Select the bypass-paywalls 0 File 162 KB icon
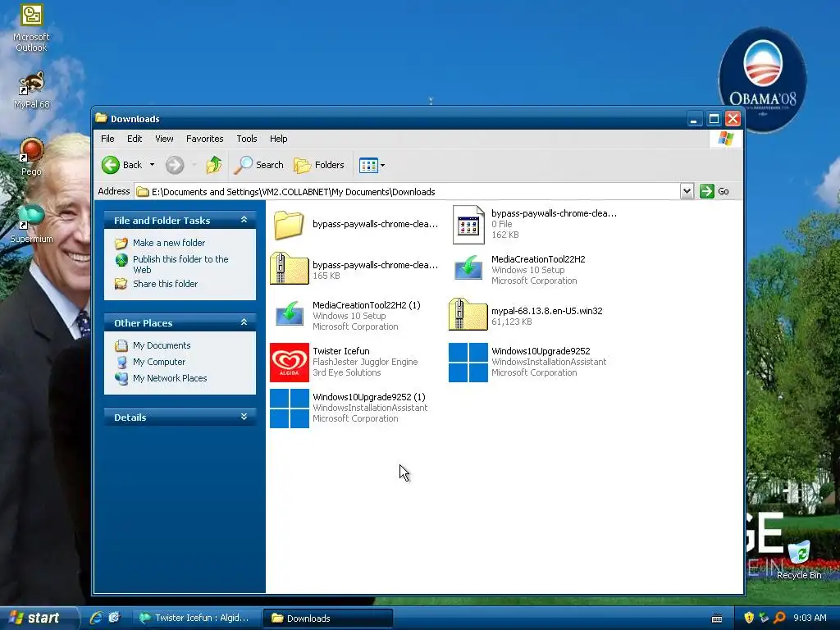This screenshot has height=630, width=840. [468, 225]
